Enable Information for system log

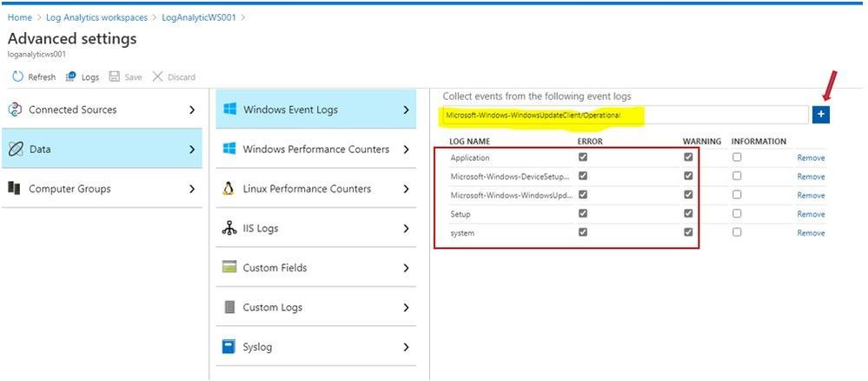pyautogui.click(x=736, y=233)
